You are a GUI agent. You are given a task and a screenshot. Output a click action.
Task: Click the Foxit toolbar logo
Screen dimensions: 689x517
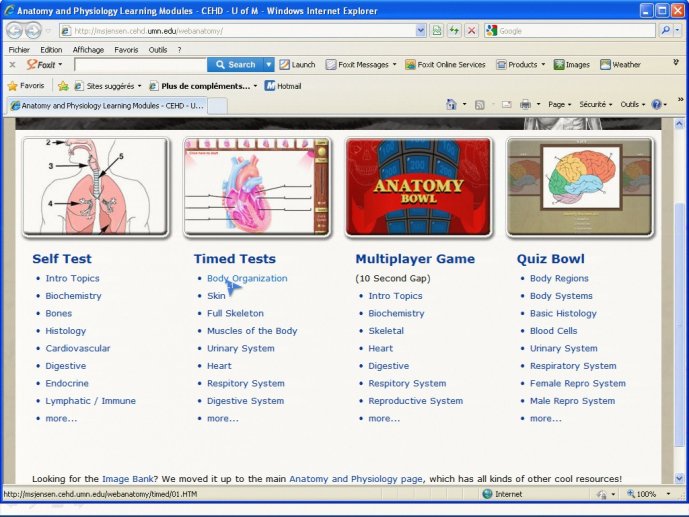tap(40, 65)
